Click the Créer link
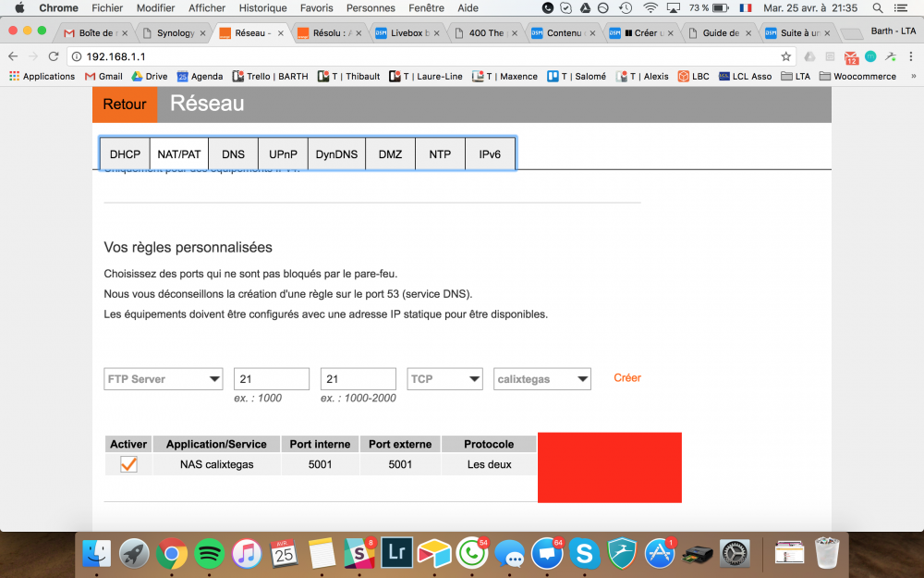 click(x=627, y=378)
